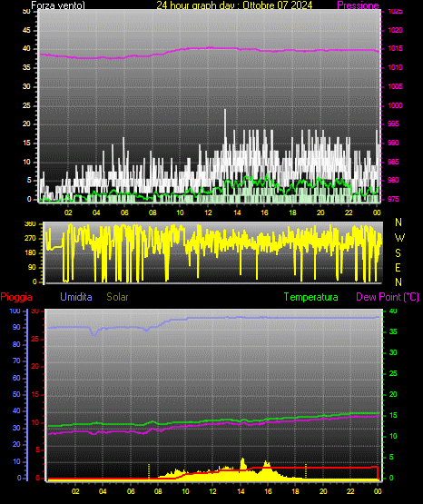Screen dimensions: 423x504
Task: Click wind direction axis value '270'
Action: [30, 239]
